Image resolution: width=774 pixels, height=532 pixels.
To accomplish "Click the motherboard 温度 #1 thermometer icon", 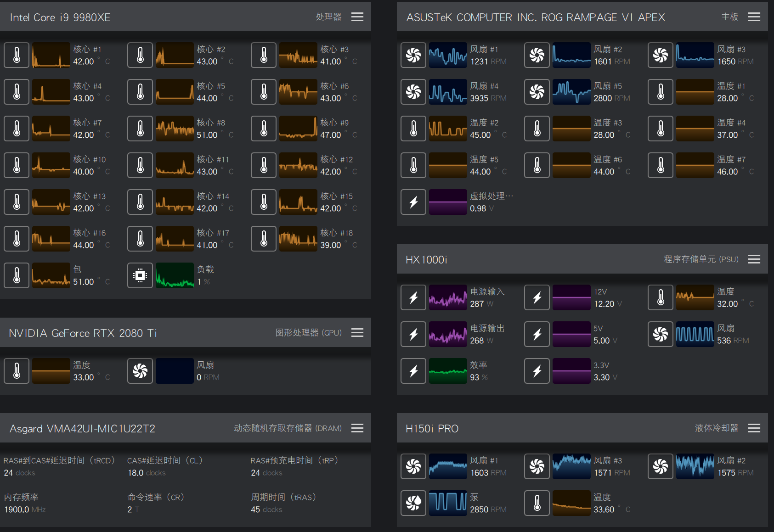I will tap(661, 92).
